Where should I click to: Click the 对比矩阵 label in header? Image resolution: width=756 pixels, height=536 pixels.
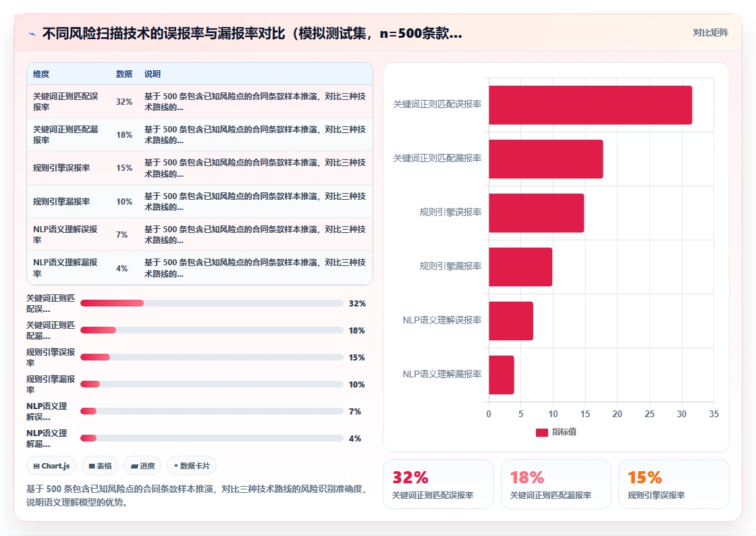[710, 33]
